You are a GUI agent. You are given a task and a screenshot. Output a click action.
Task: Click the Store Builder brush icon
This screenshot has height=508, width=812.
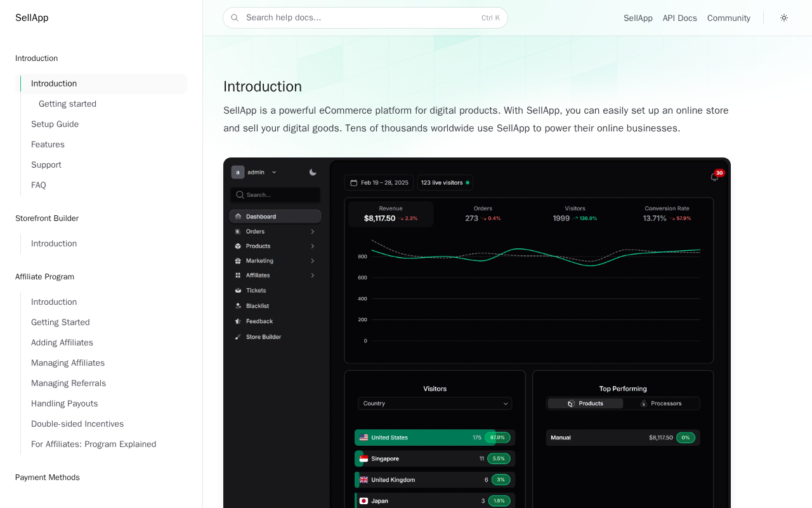[238, 337]
